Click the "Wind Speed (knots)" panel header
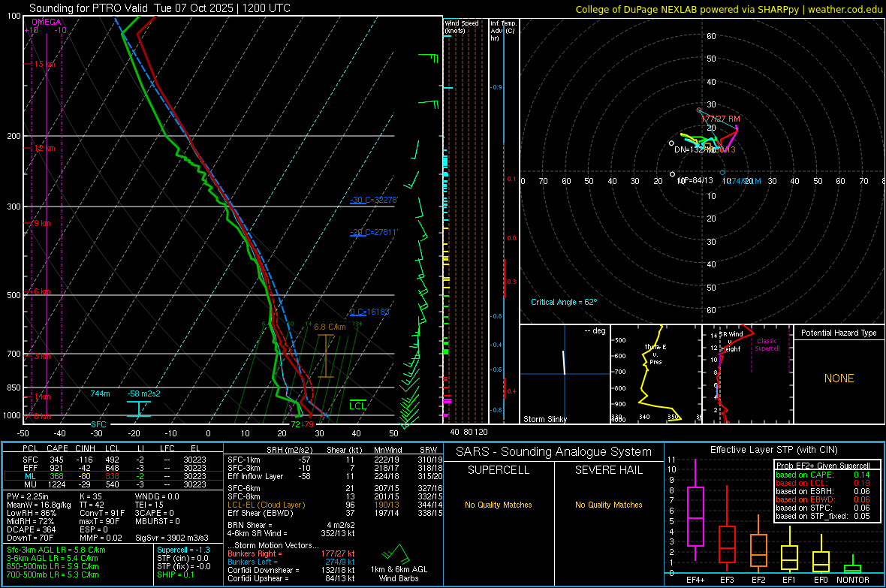The height and width of the screenshot is (588, 886). click(462, 26)
